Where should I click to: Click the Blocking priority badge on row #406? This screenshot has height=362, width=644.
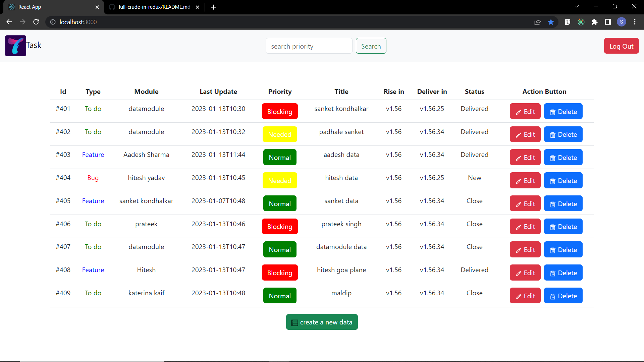click(x=279, y=226)
